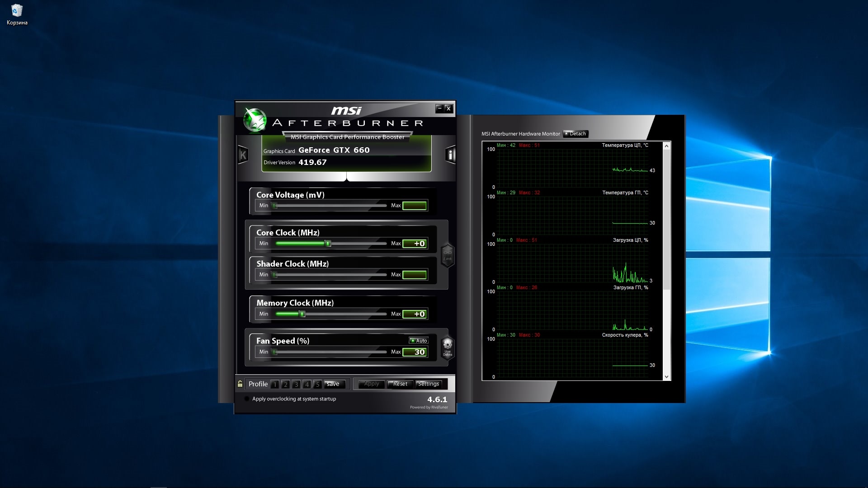Click the green Afterburner logo icon
Viewport: 868px width, 488px height.
click(x=255, y=120)
